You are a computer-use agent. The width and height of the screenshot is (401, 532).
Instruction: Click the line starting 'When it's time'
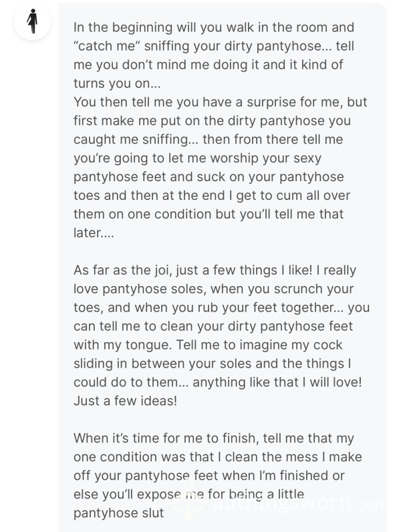click(x=214, y=438)
